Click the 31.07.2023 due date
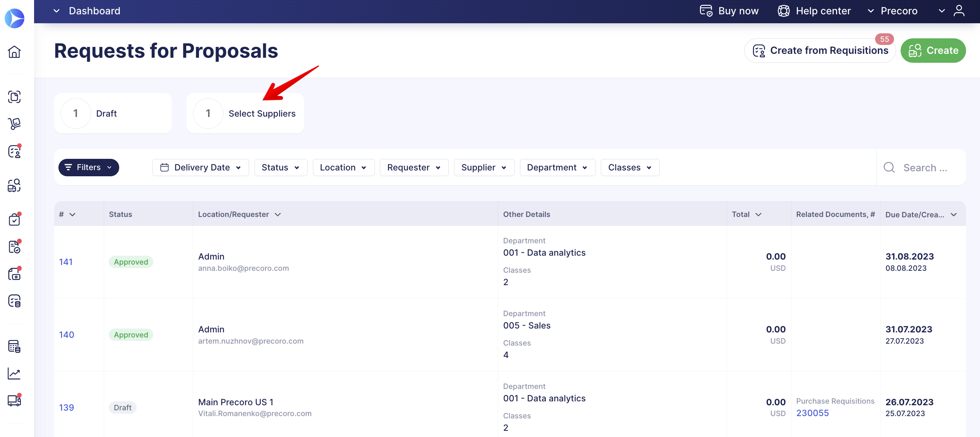This screenshot has width=980, height=437. pos(909,329)
